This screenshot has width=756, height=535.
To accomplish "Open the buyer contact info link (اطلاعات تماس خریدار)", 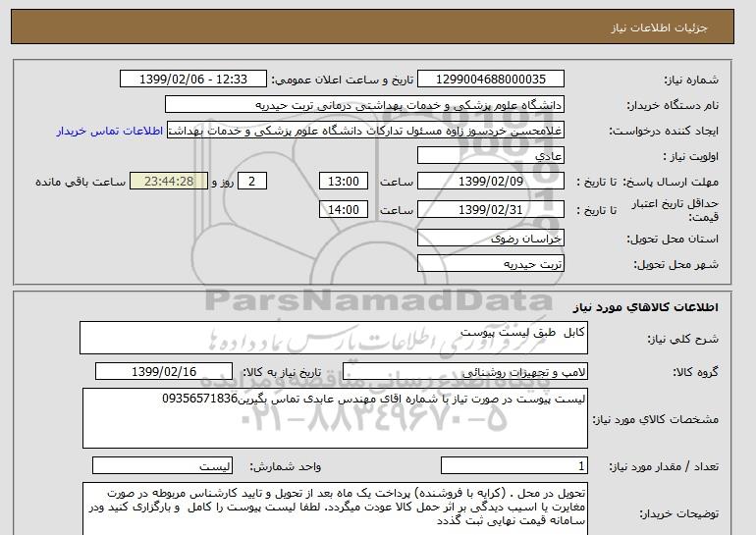I will coord(109,132).
